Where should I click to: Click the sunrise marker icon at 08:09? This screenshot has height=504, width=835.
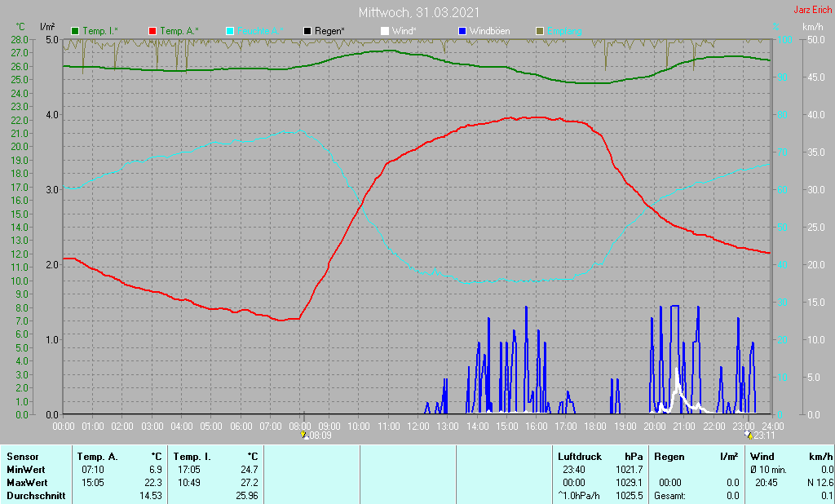coord(305,435)
